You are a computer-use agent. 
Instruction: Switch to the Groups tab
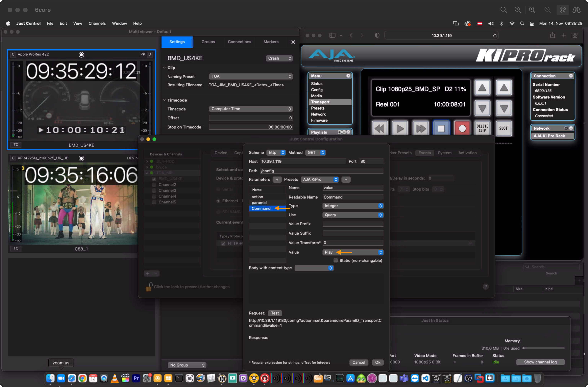208,42
